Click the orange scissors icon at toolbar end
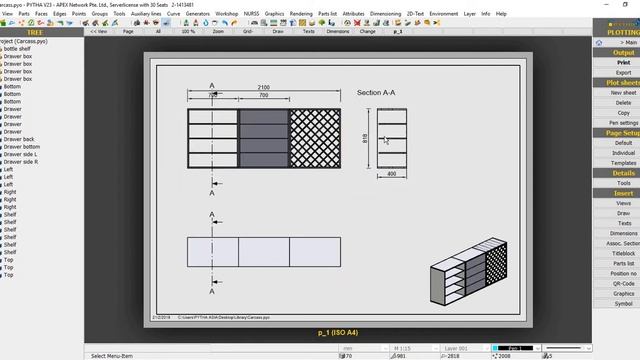This screenshot has width=640, height=360. point(437,23)
